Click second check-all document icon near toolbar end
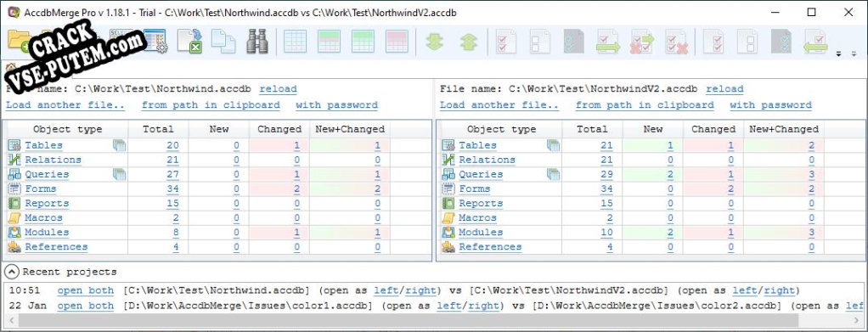Screen dimensions: 868x332 pos(713,42)
